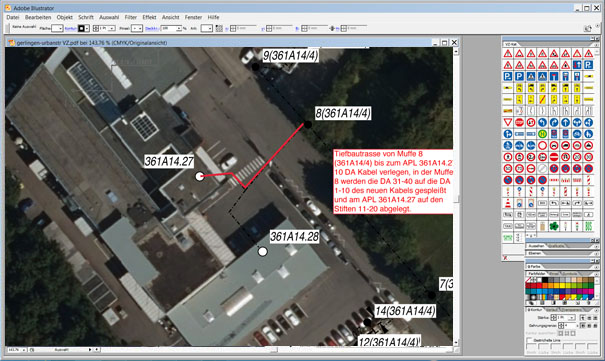Screen dimensions: 605x361
Task: Select the turn-right mandatory arrow sign
Action: click(554, 122)
